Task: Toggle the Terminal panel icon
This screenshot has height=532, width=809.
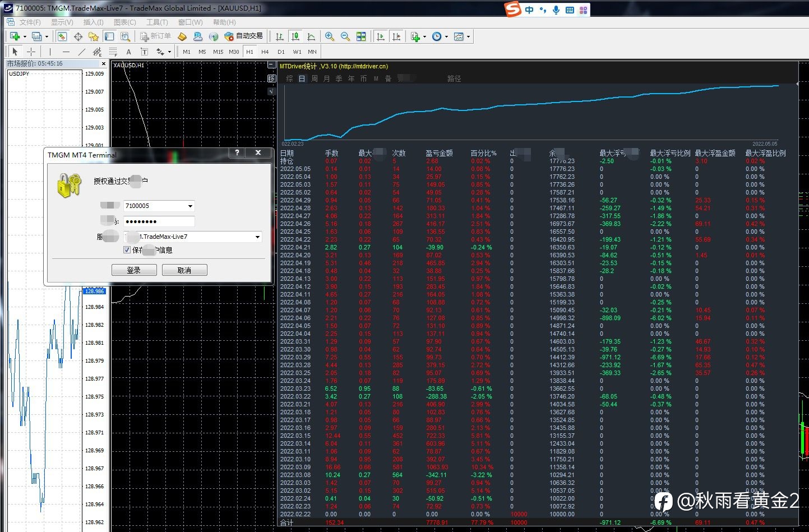Action: coord(109,36)
